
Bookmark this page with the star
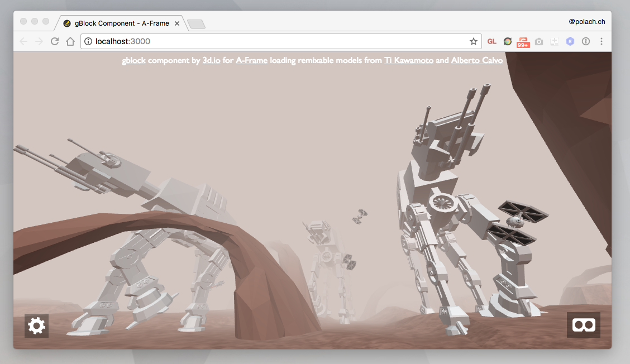coord(473,41)
